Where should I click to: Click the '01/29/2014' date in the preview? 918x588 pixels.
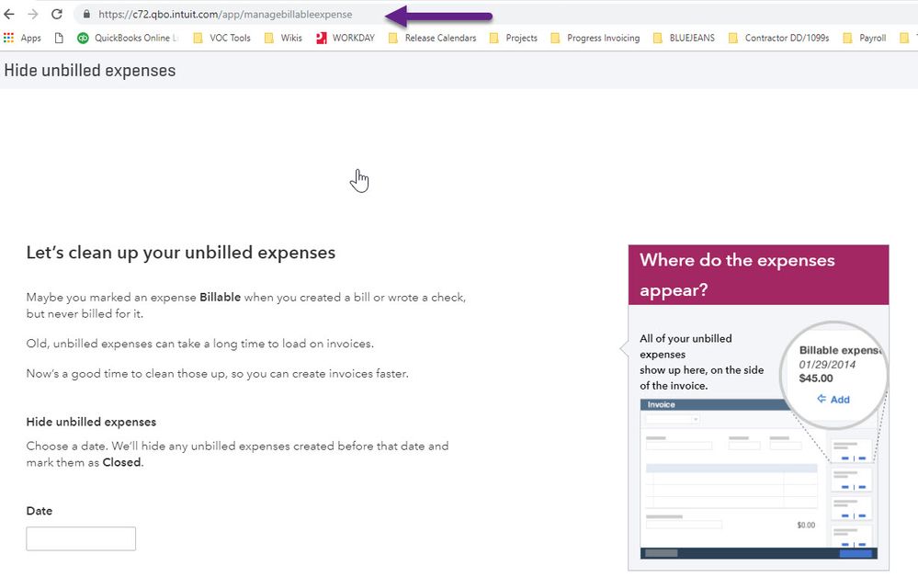[827, 365]
